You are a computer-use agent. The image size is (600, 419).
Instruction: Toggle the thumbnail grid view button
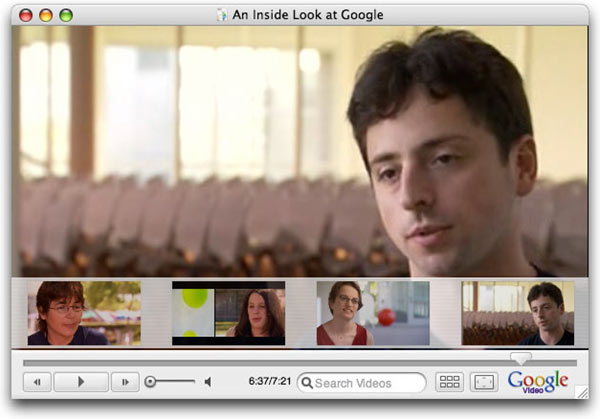[450, 382]
